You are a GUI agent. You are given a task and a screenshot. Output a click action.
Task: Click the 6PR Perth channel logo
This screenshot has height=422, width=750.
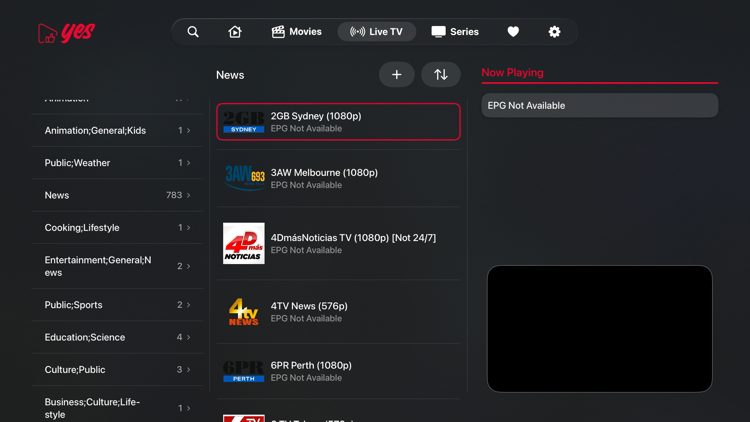pos(243,371)
